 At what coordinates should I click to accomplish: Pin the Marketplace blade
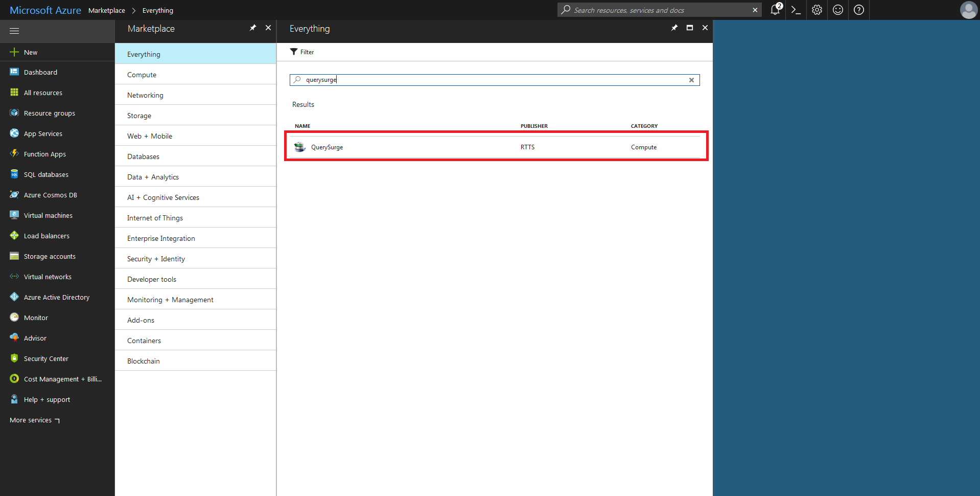point(253,28)
